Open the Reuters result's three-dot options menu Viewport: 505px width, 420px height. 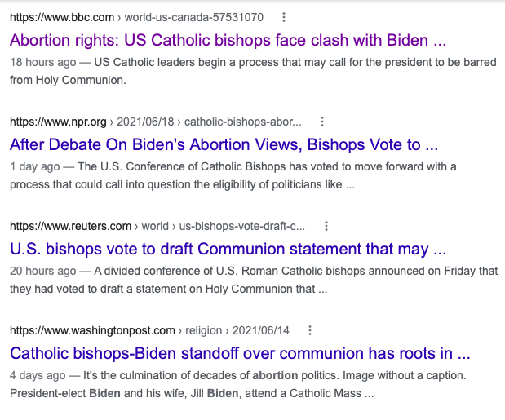(x=326, y=226)
